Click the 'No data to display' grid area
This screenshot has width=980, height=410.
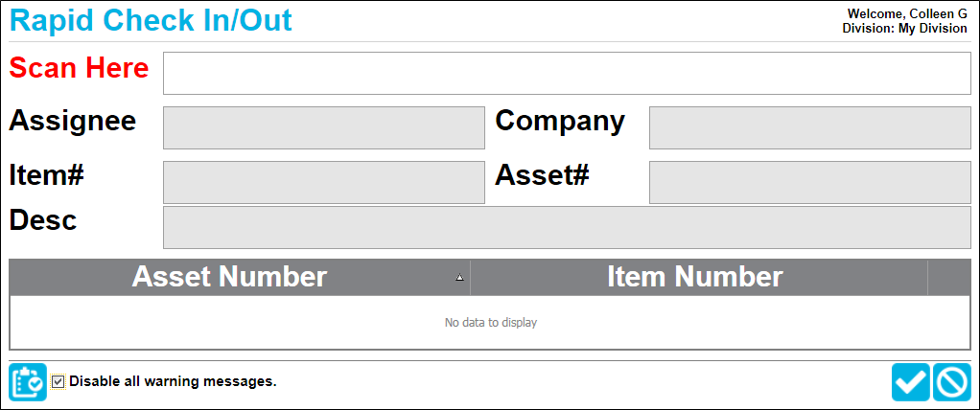coord(491,323)
